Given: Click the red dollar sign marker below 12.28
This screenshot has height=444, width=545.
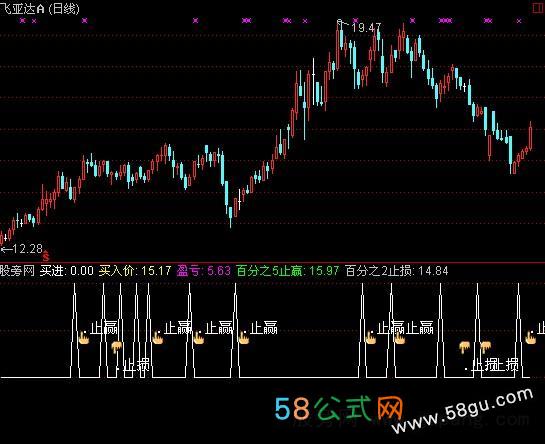Looking at the screenshot, I should click(x=46, y=257).
